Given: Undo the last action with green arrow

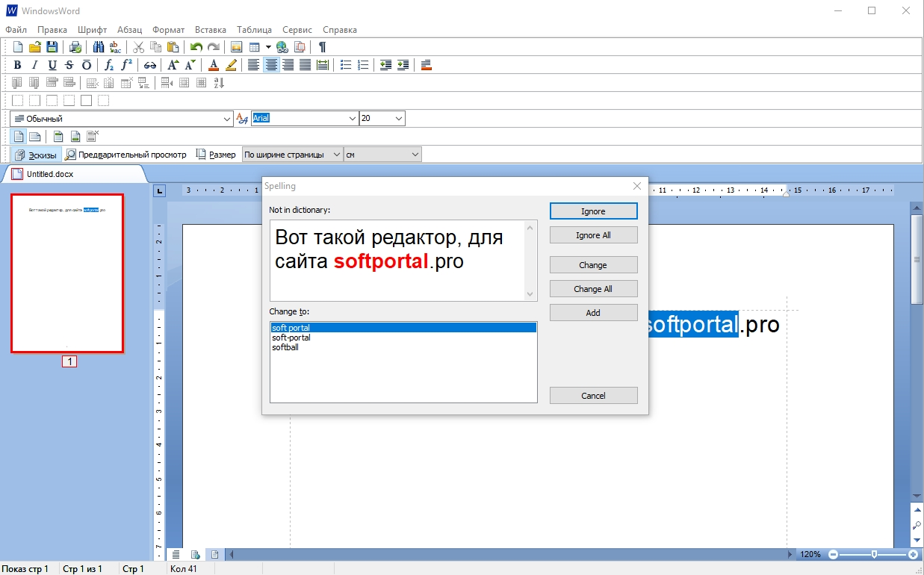Looking at the screenshot, I should [x=196, y=47].
